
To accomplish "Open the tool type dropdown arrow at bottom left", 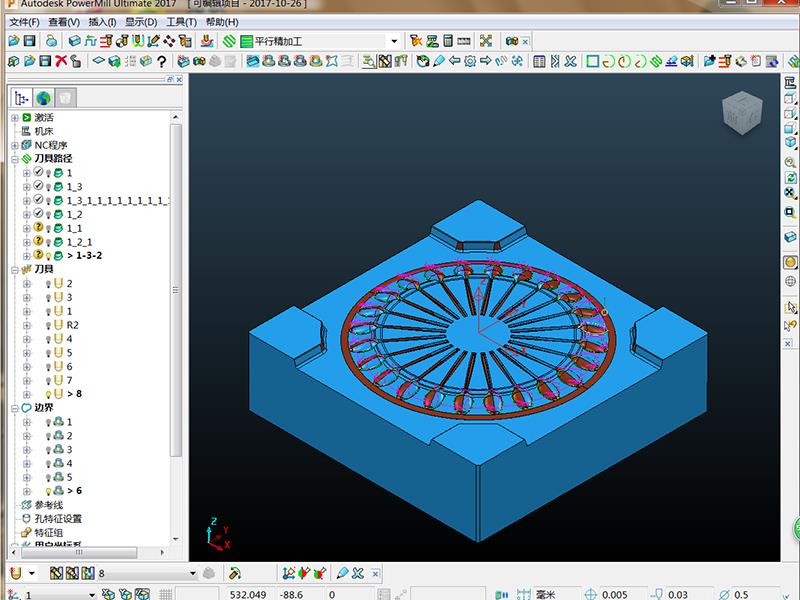I will point(32,573).
